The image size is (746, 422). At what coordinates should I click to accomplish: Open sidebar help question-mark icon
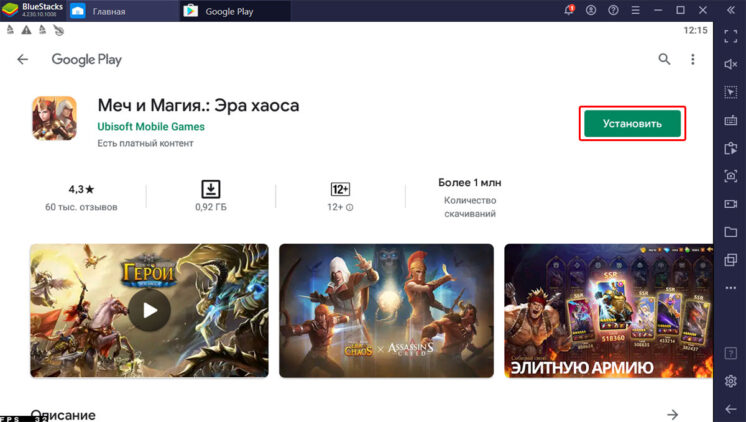click(731, 353)
